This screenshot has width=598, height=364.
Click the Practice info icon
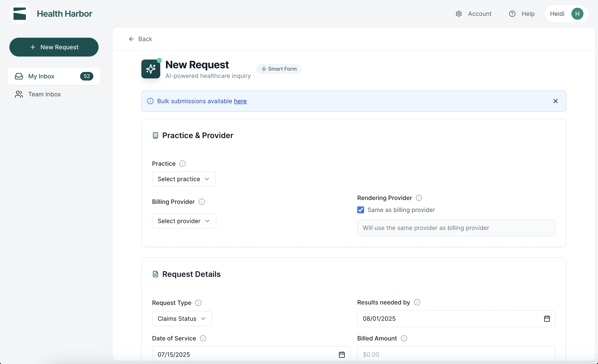coord(182,164)
